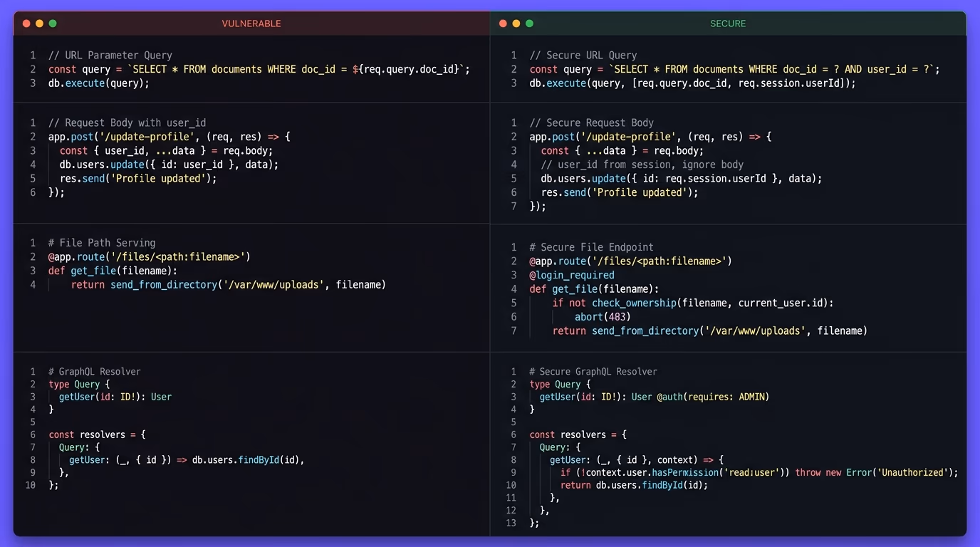Select the '# File Path Serving' comment
This screenshot has width=980, height=547.
(x=102, y=242)
